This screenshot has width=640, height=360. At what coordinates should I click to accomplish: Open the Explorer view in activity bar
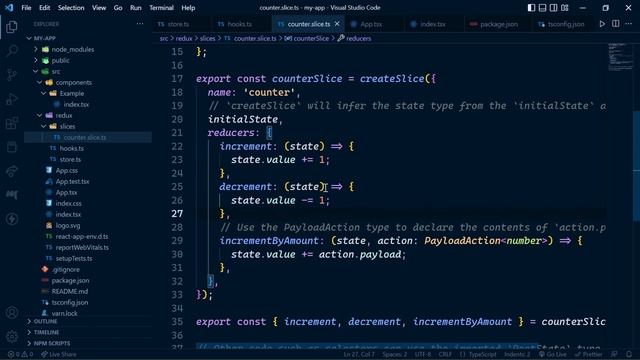[x=12, y=27]
